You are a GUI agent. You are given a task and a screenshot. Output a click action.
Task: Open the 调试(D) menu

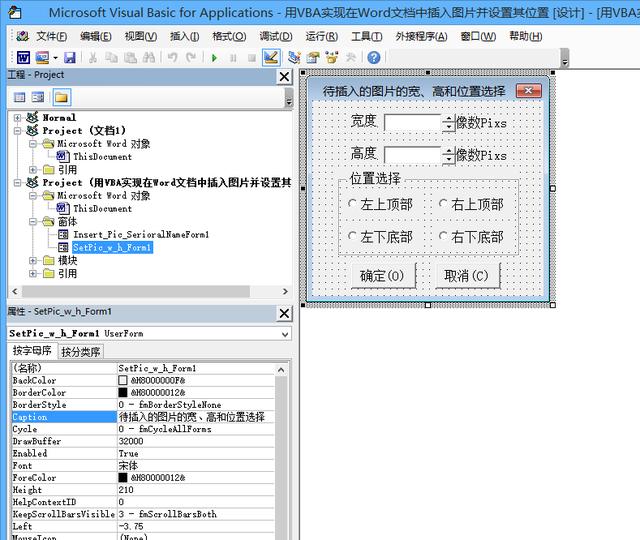(x=276, y=37)
